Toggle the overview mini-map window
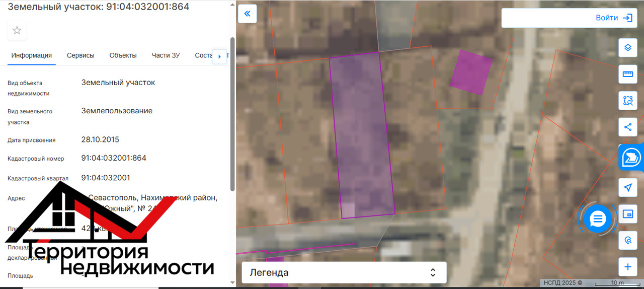644x289 pixels. pos(627,214)
